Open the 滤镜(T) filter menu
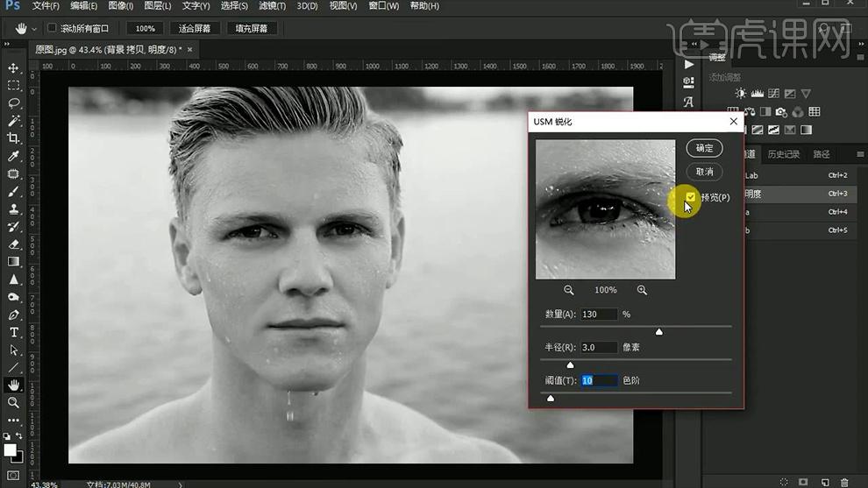The image size is (868, 488). [x=271, y=6]
